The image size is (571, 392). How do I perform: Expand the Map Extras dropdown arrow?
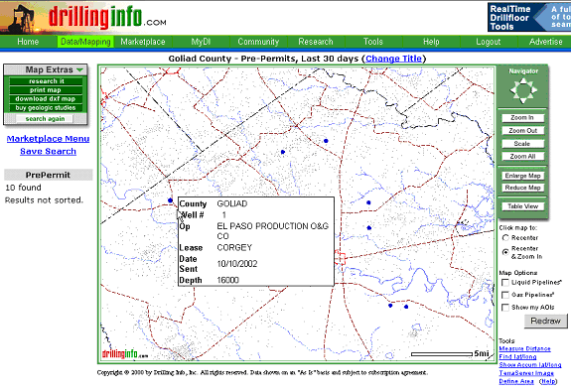click(x=80, y=69)
